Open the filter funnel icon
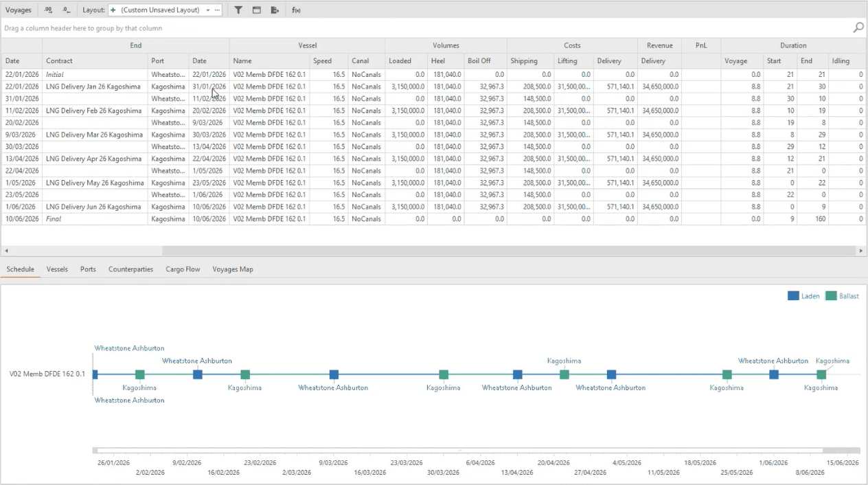The height and width of the screenshot is (485, 868). coord(238,10)
